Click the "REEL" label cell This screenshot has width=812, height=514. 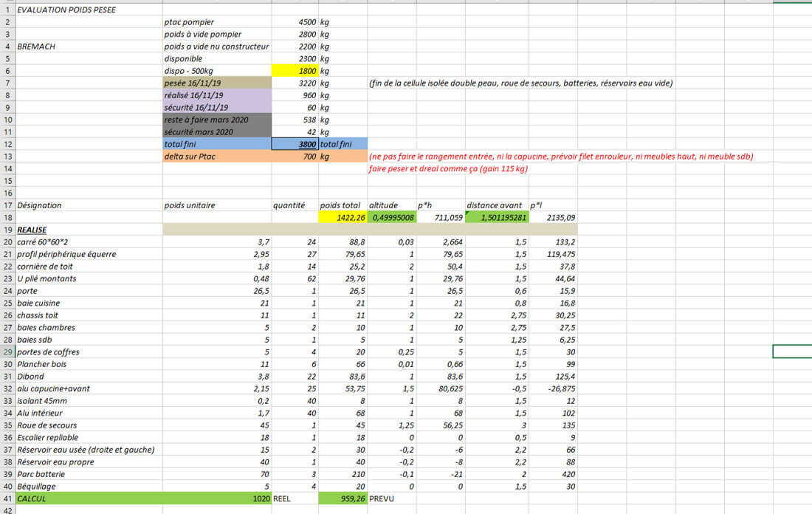tap(284, 498)
